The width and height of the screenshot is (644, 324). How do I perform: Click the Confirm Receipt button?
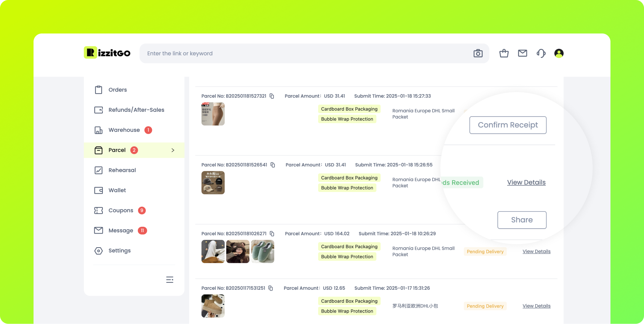[x=508, y=125]
